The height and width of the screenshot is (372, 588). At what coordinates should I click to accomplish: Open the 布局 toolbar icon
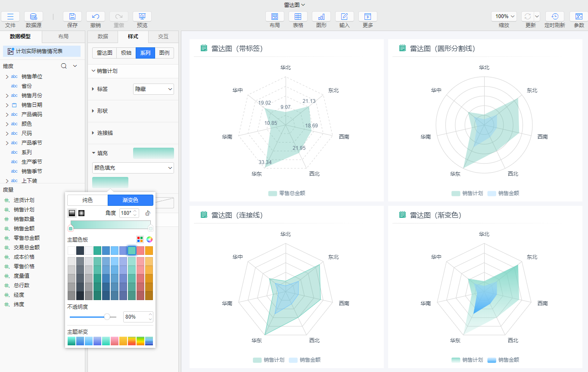(x=275, y=17)
